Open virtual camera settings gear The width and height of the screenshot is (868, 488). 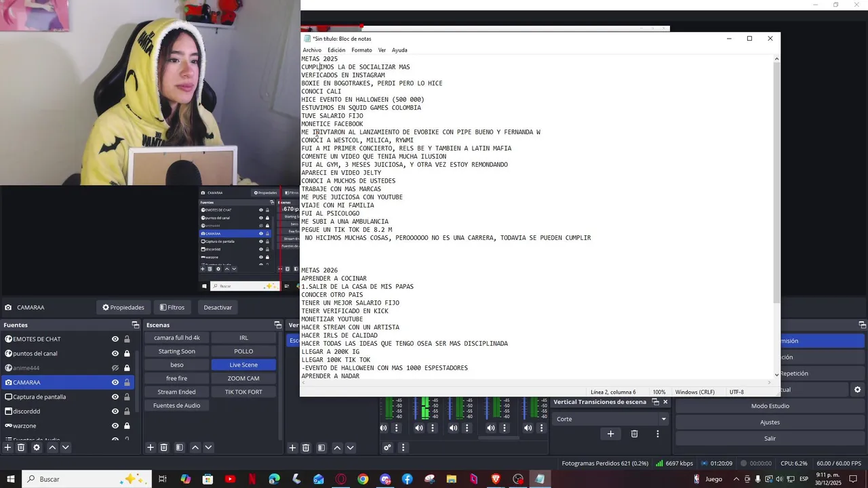tap(857, 390)
